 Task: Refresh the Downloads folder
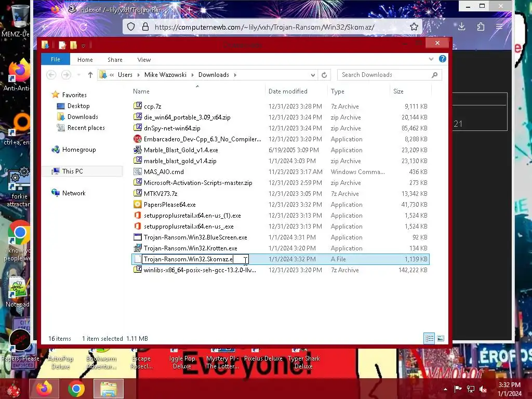pyautogui.click(x=324, y=75)
